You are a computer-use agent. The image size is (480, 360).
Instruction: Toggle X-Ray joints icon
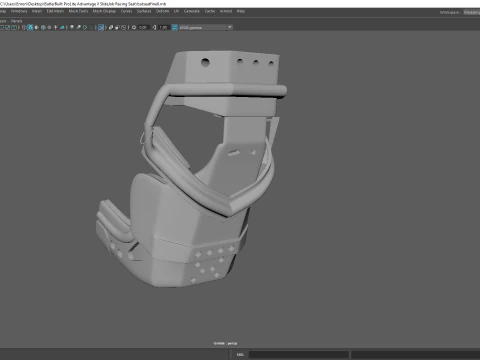[x=123, y=27]
